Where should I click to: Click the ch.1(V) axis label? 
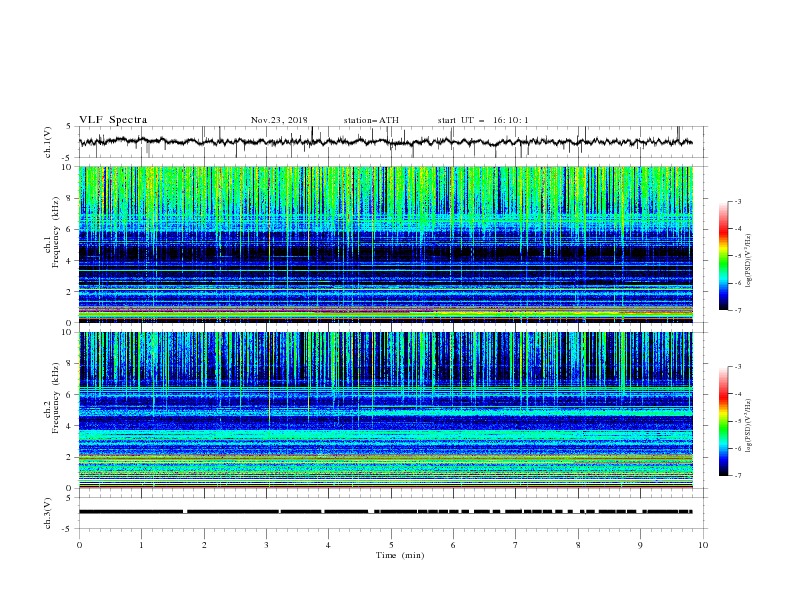(x=48, y=142)
